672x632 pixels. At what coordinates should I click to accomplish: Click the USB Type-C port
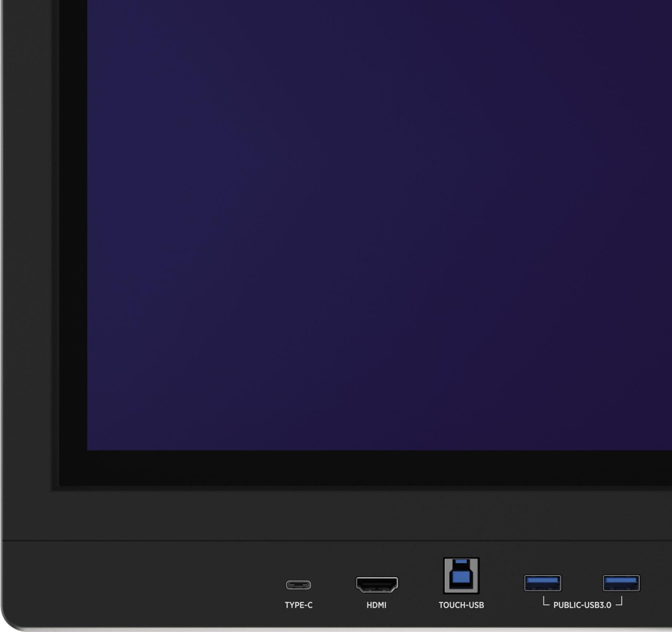click(x=298, y=585)
